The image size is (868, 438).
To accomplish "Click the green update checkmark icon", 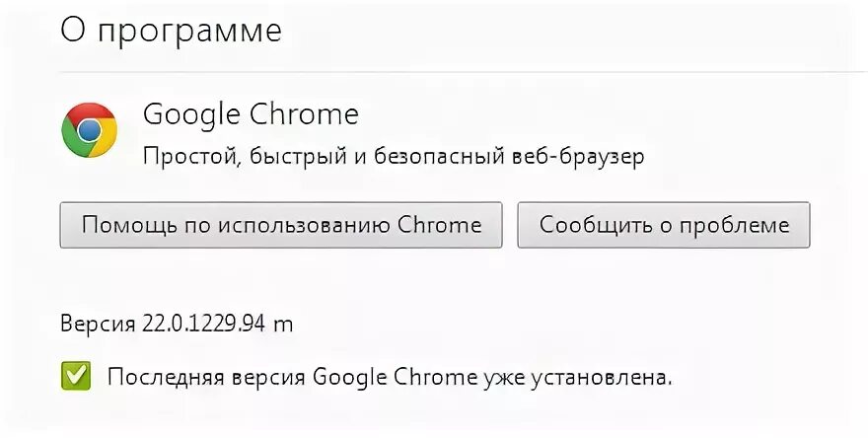I will point(75,376).
